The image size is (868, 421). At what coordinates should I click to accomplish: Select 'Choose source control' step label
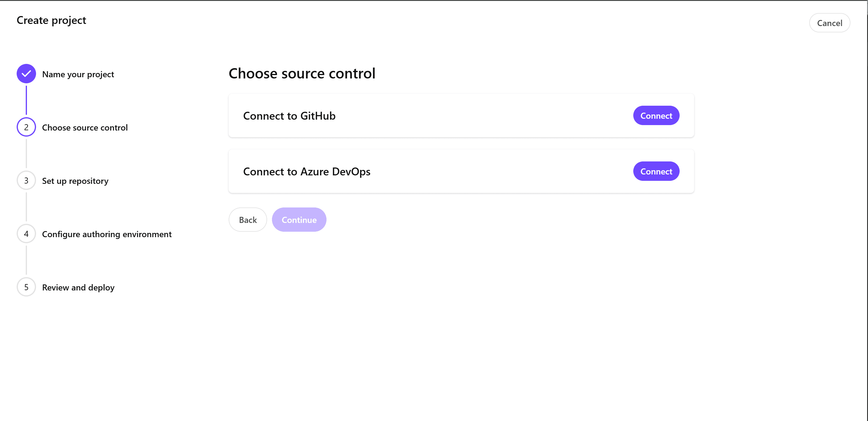pos(84,128)
